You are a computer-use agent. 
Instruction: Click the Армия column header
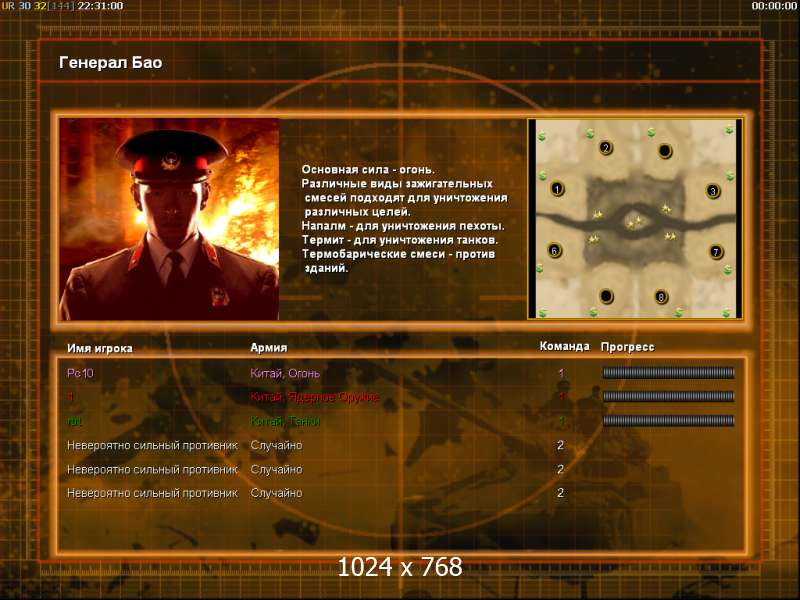coord(269,347)
